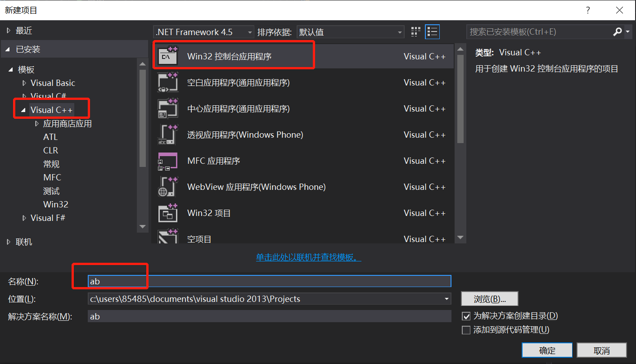This screenshot has width=636, height=364.
Task: Select the 空项目 template icon
Action: click(x=168, y=236)
